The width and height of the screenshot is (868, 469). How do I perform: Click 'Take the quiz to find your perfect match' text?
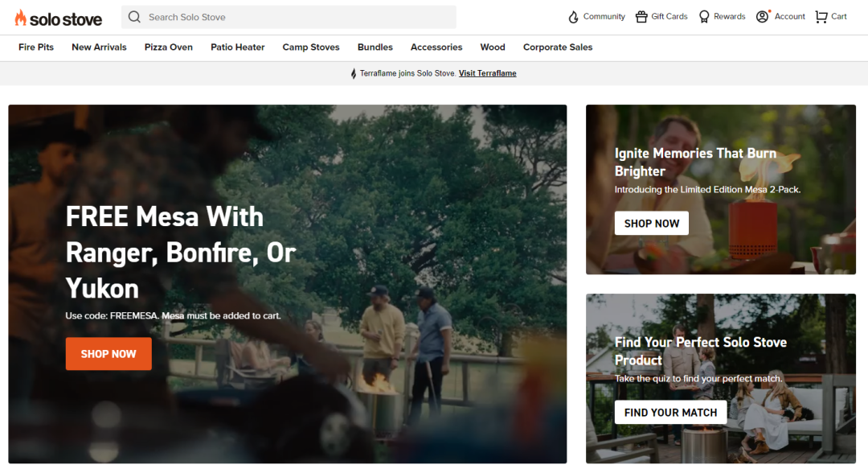(x=698, y=379)
